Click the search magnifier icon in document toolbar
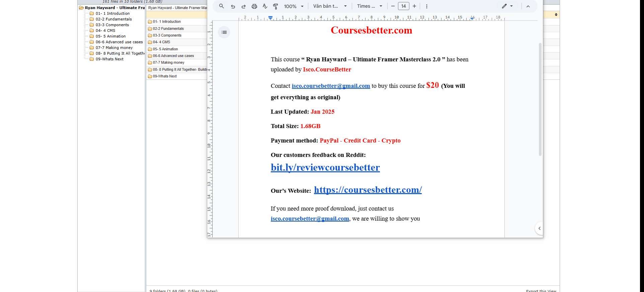 tap(221, 6)
